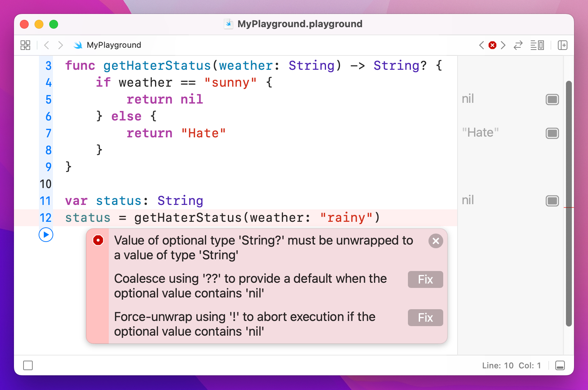Toggle the debug area square at bottom left
This screenshot has width=588, height=390.
tap(28, 365)
